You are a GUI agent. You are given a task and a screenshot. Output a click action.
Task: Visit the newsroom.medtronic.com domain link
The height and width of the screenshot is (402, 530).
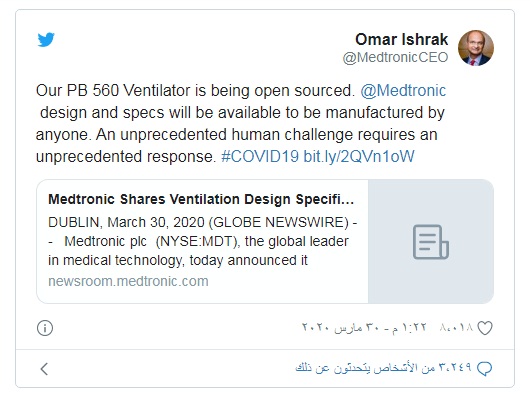128,281
